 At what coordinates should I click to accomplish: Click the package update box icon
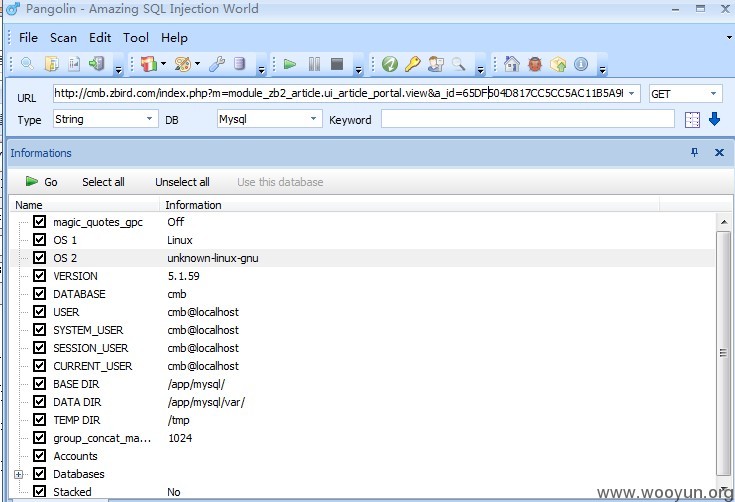click(x=558, y=64)
